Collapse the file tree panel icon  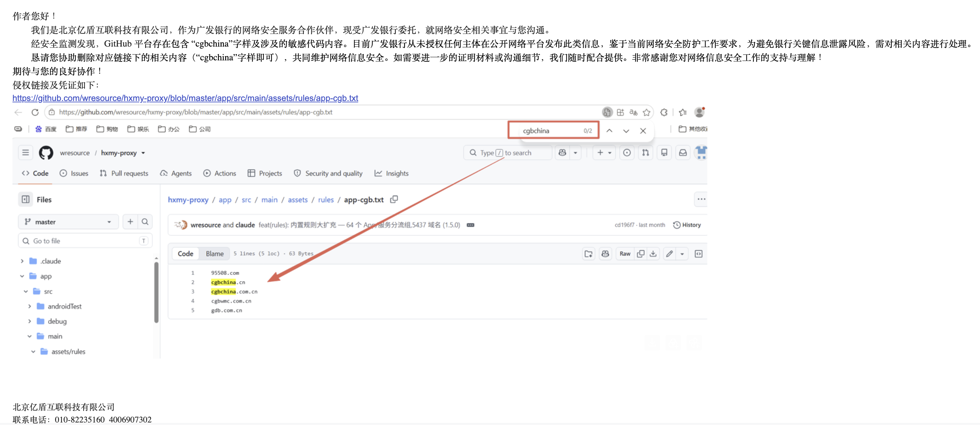(x=26, y=199)
